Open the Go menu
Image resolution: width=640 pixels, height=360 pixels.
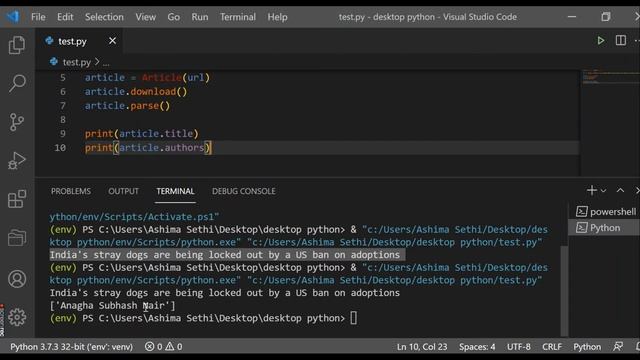point(173,17)
